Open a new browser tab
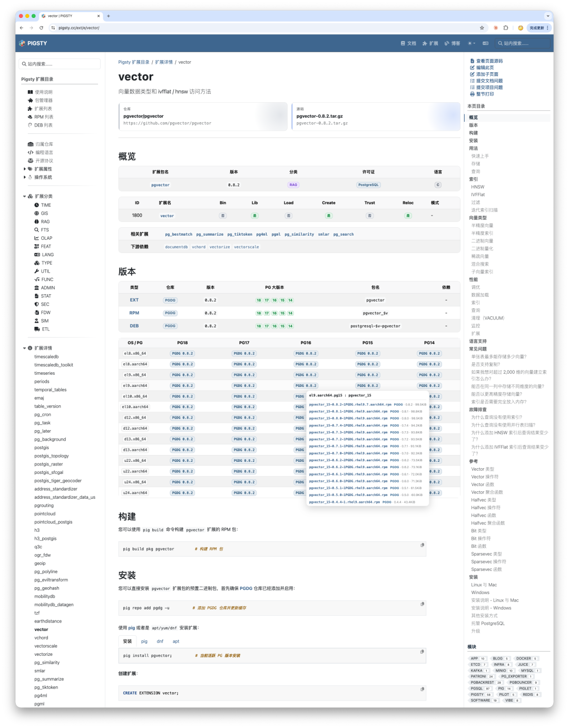Viewport: 569px width, 728px height. 109,16
